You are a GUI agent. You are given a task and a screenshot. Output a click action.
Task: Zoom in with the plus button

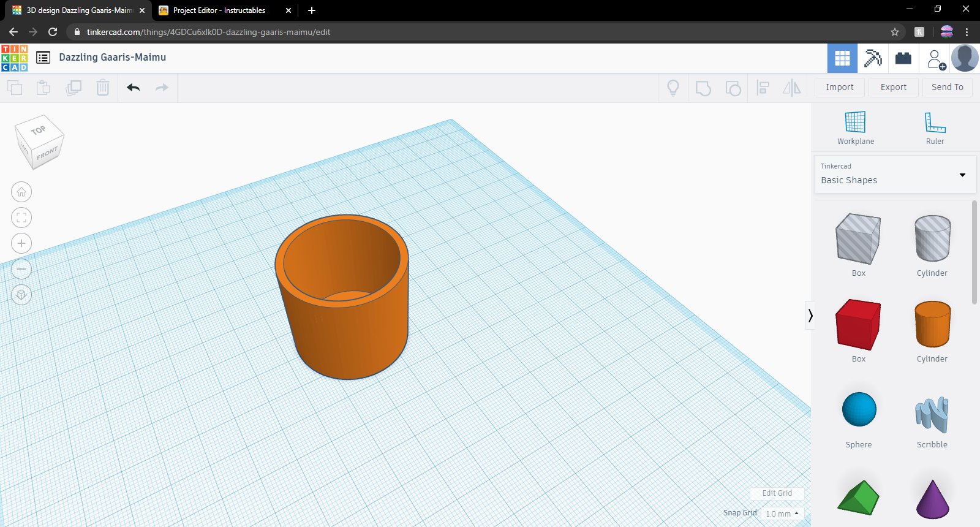pos(21,243)
